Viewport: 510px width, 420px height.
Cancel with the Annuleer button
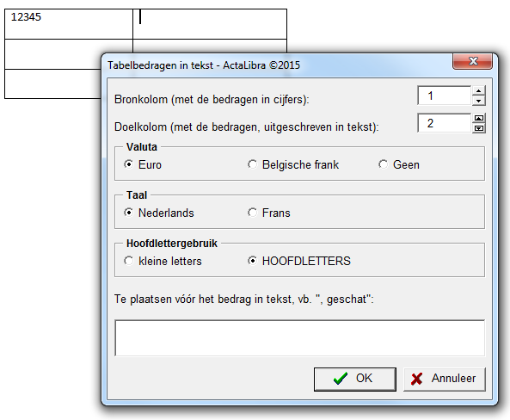coord(445,380)
